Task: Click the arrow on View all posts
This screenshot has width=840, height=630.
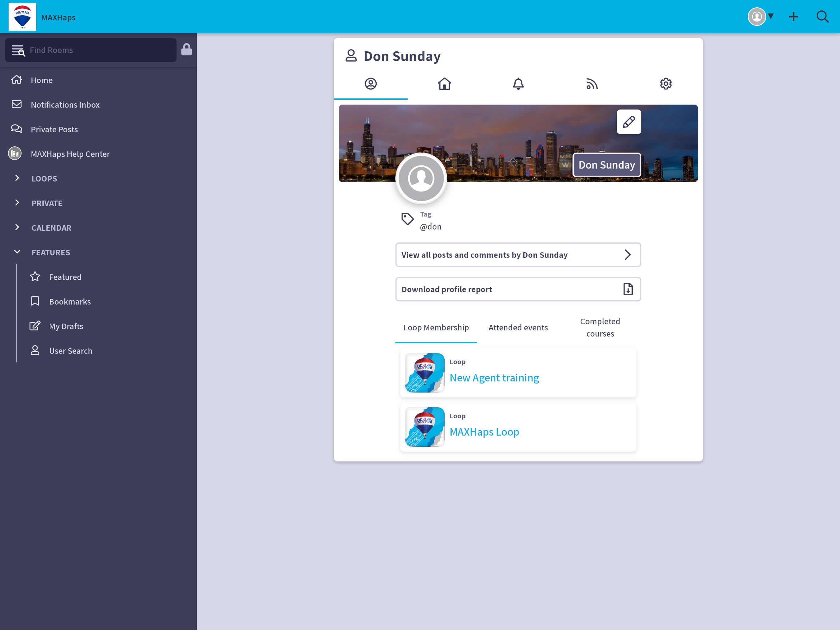Action: click(628, 255)
